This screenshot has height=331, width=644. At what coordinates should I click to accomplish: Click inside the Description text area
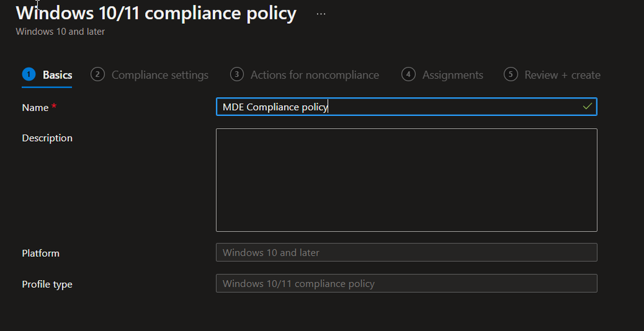coord(406,180)
